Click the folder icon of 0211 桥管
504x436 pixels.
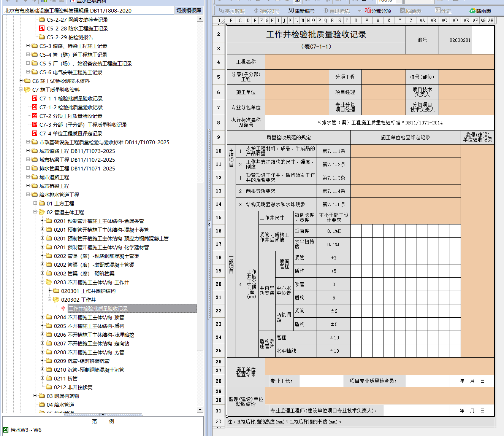coord(49,379)
